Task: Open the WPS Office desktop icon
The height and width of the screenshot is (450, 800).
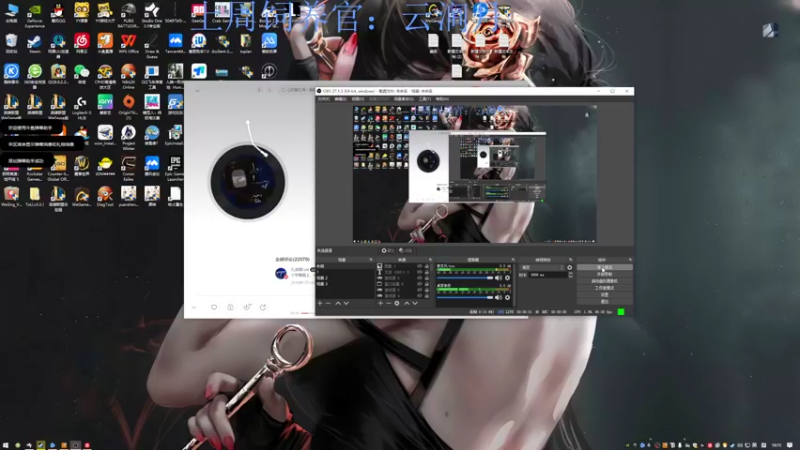Action: 129,43
